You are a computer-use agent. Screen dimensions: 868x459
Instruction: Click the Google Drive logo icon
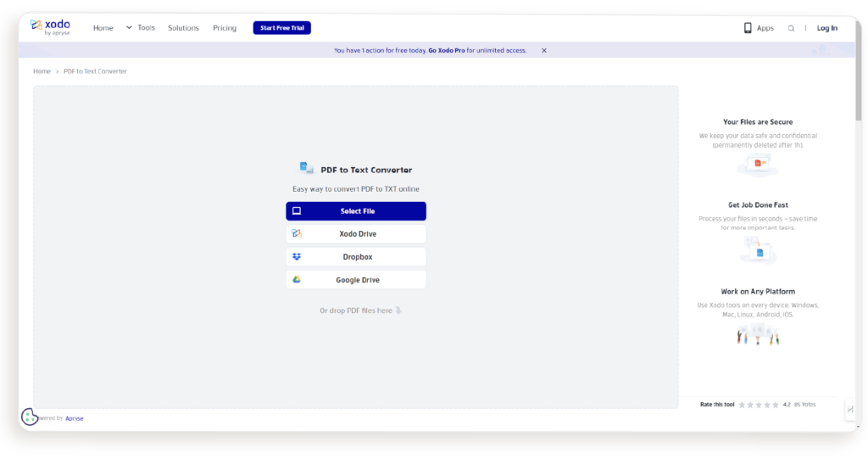tap(297, 280)
